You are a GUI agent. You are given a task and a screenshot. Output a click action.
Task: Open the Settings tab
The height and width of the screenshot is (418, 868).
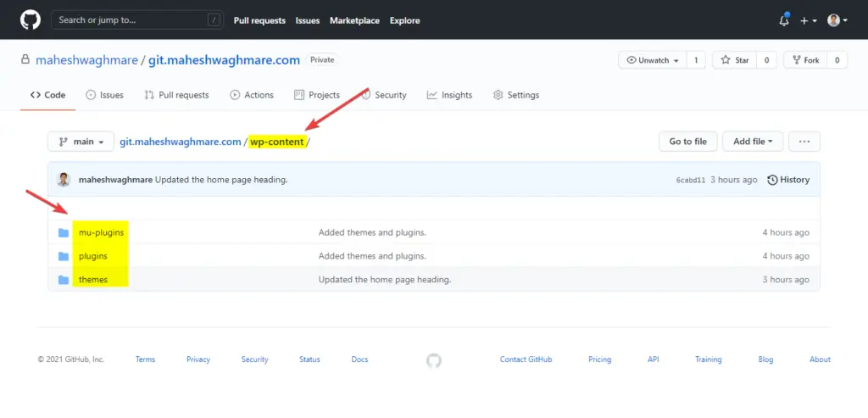point(516,95)
